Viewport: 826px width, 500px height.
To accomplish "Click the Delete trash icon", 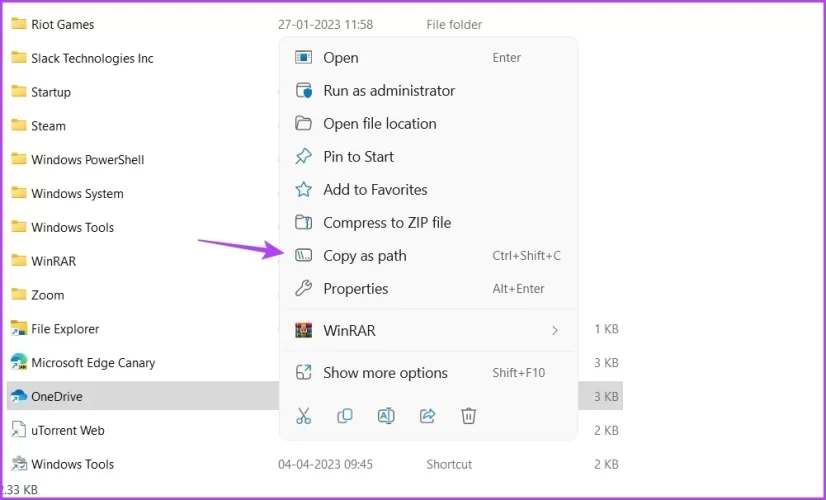I will (468, 416).
